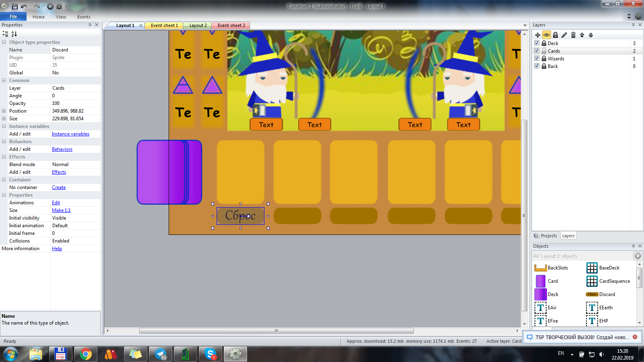Image resolution: width=644 pixels, height=362 pixels.
Task: Click the Run layout play button
Action: 50,6
